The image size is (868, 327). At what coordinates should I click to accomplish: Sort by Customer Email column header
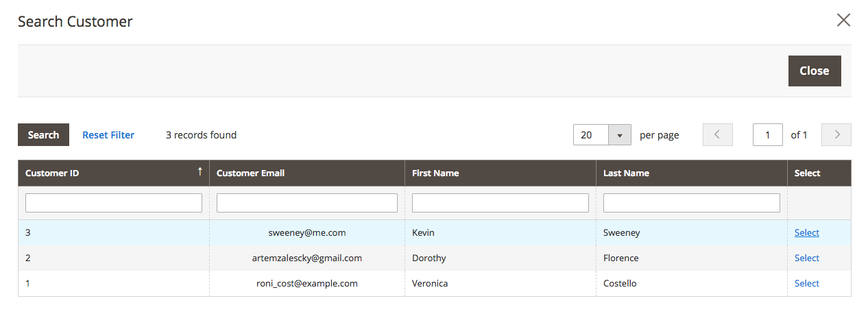tap(307, 173)
